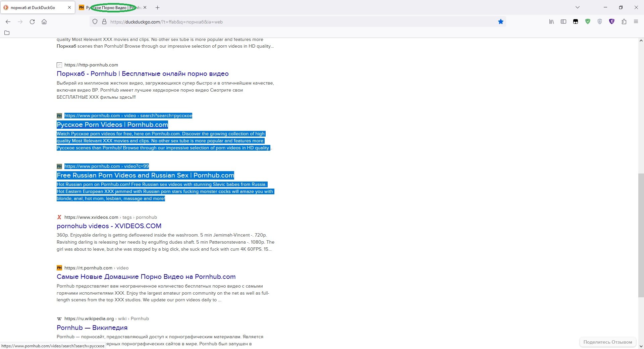
Task: Toggle the sidebar view icon
Action: point(563,21)
